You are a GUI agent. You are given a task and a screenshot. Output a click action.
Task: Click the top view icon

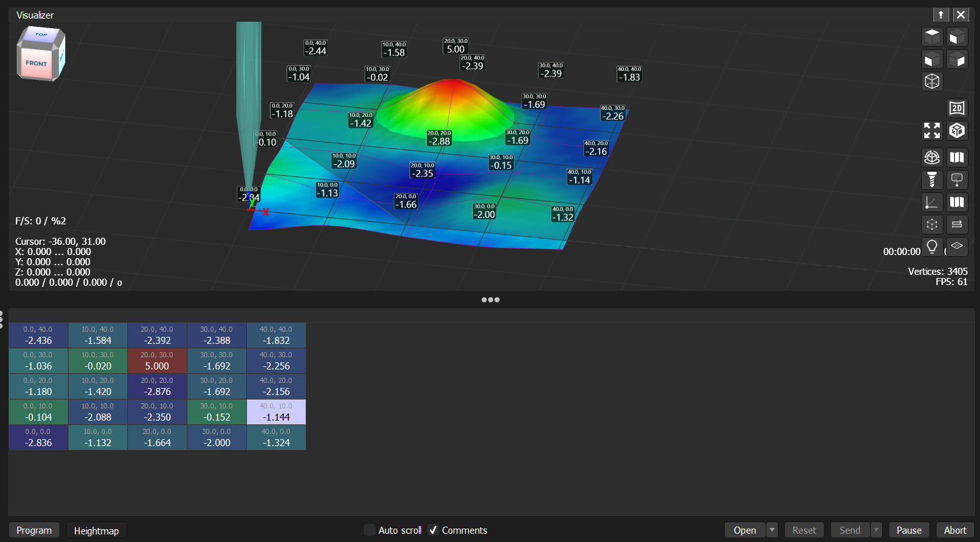click(x=932, y=36)
